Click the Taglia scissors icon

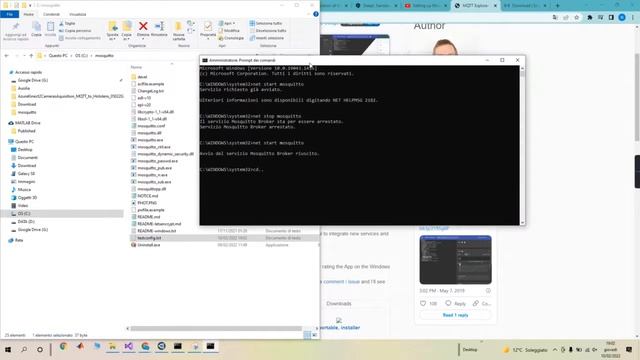click(61, 23)
